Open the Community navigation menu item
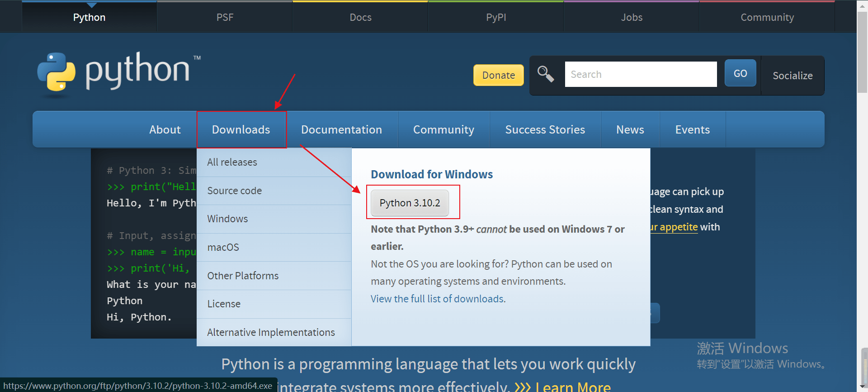868x392 pixels. point(443,129)
